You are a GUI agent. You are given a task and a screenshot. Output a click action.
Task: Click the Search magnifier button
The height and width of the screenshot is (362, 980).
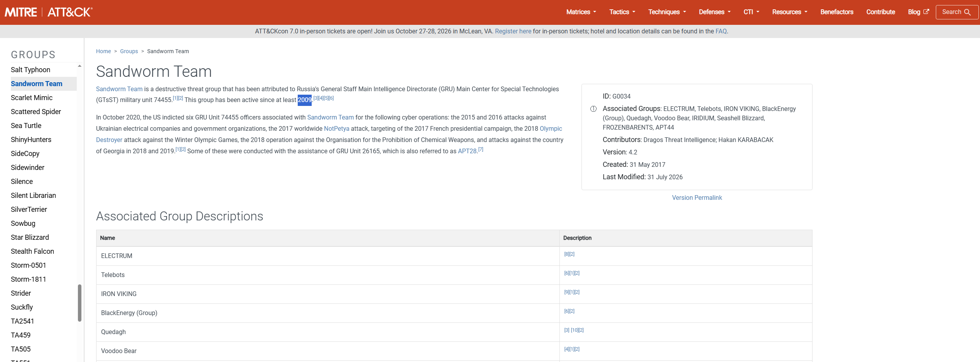pos(957,12)
